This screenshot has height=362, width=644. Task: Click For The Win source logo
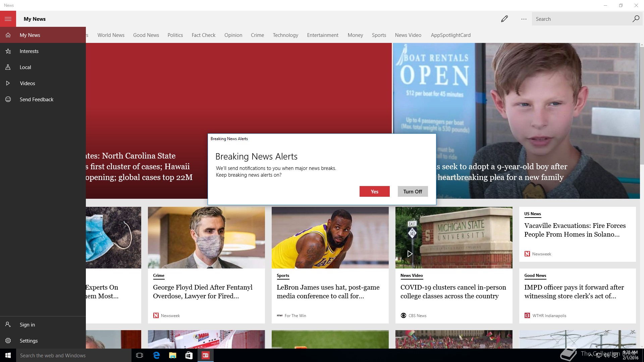point(280,315)
